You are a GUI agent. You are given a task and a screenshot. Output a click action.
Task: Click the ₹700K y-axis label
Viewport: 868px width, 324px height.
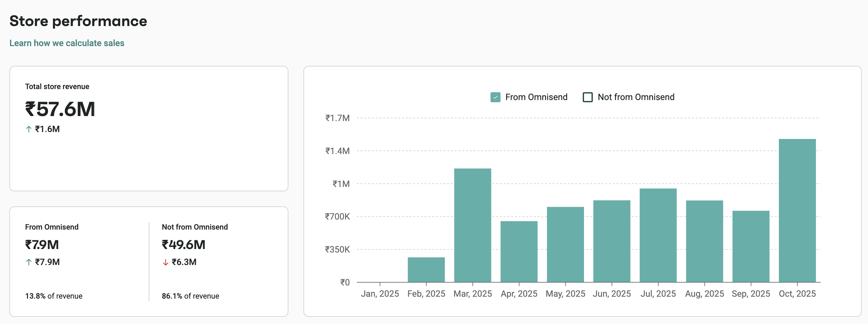click(x=337, y=216)
